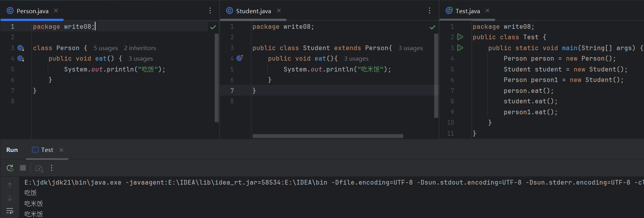Image resolution: width=644 pixels, height=218 pixels.
Task: Click 'Student student = new Student();' line
Action: click(x=566, y=69)
